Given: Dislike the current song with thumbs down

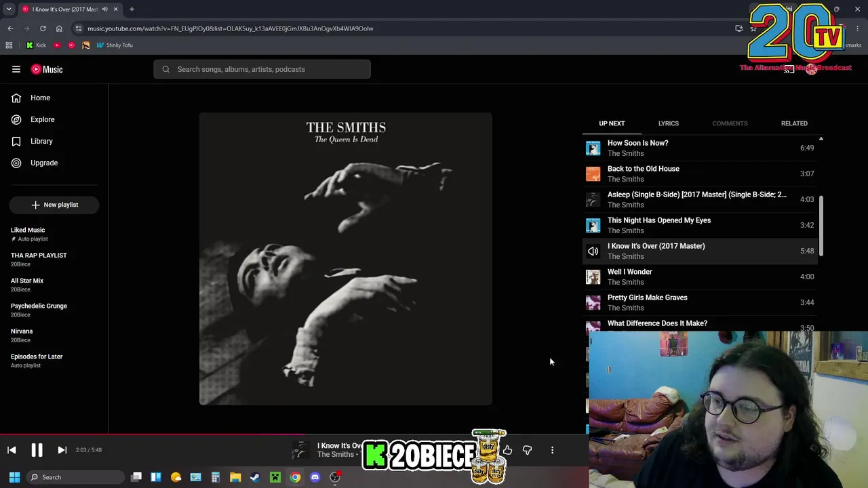Looking at the screenshot, I should 527,450.
